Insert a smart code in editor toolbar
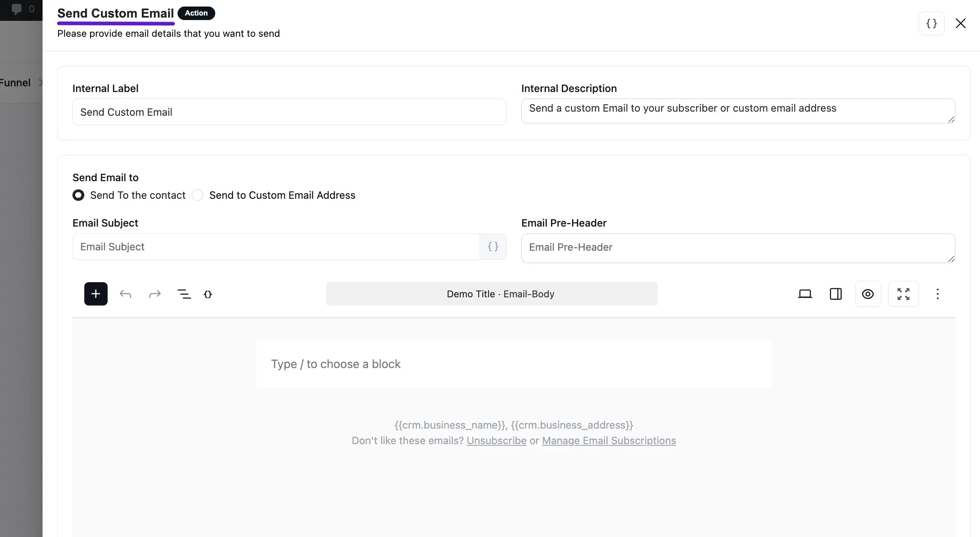Screen dimensions: 980x537 click(x=208, y=294)
